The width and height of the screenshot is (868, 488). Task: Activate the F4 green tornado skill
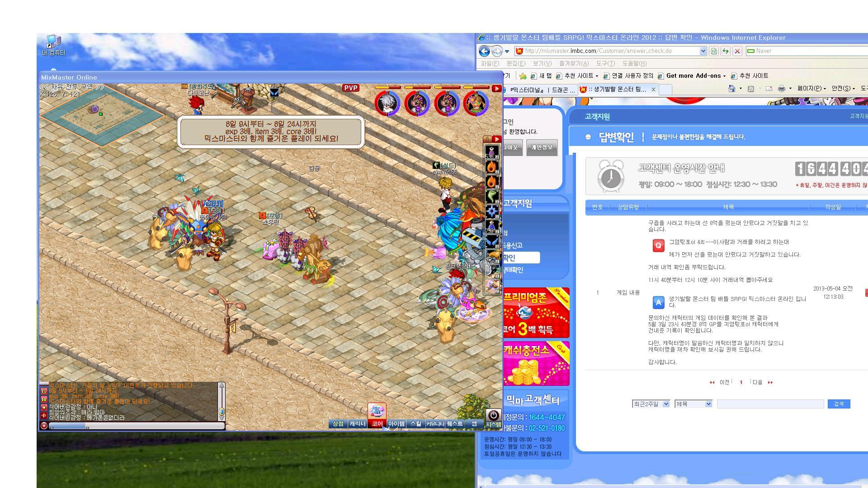492,197
